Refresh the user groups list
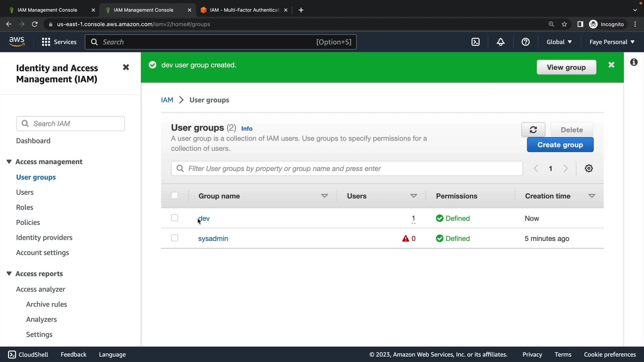This screenshot has width=644, height=362. click(x=533, y=130)
